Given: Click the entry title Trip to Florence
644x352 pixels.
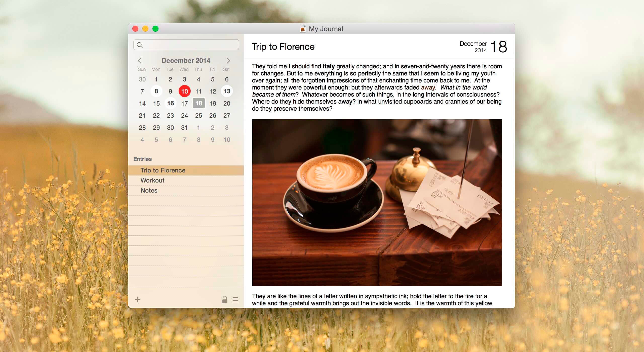Looking at the screenshot, I should 283,47.
